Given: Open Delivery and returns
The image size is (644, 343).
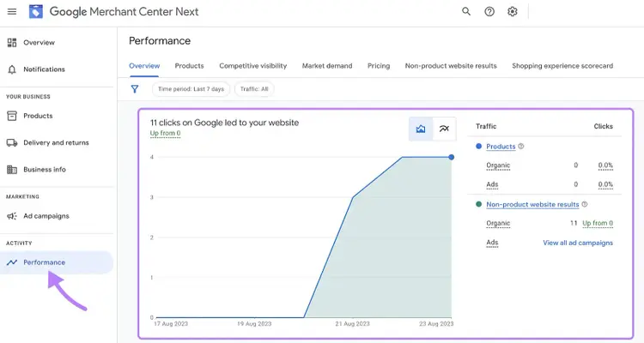Looking at the screenshot, I should tap(57, 143).
